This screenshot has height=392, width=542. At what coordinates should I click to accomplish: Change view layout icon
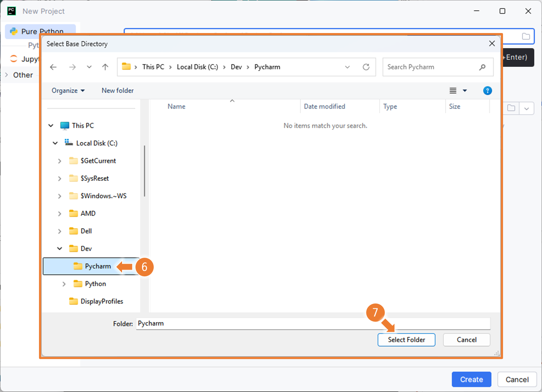point(453,91)
